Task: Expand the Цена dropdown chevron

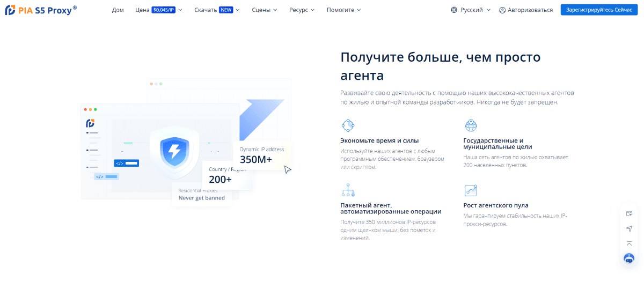Action: pos(180,10)
